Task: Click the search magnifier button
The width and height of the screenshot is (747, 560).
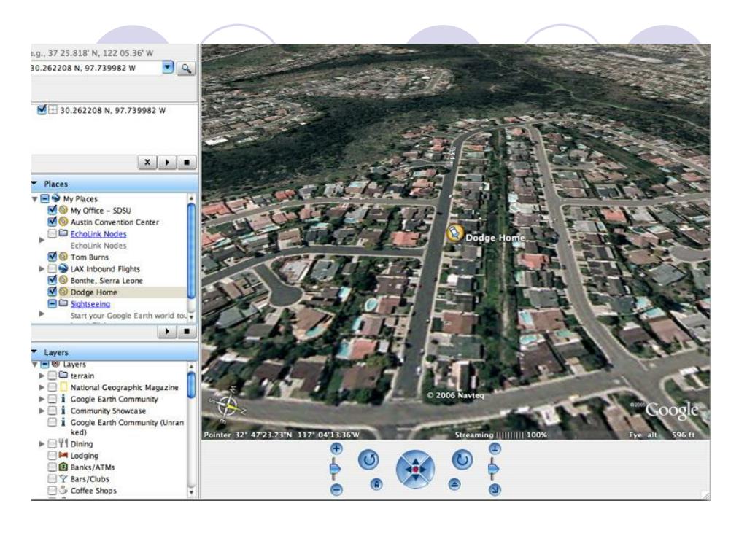Action: [x=186, y=68]
